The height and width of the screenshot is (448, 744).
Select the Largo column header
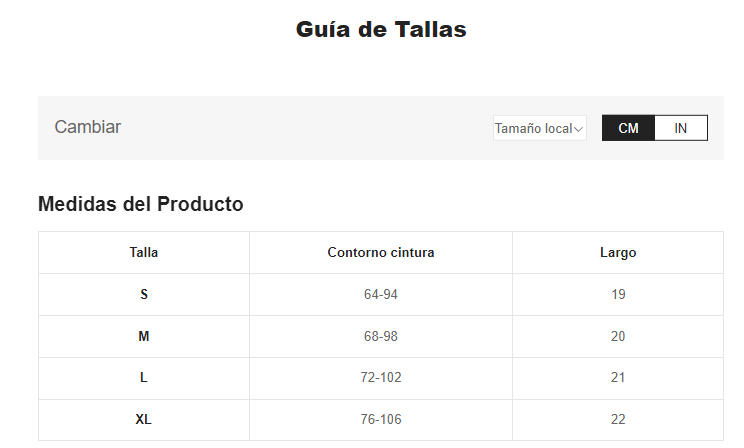point(618,253)
